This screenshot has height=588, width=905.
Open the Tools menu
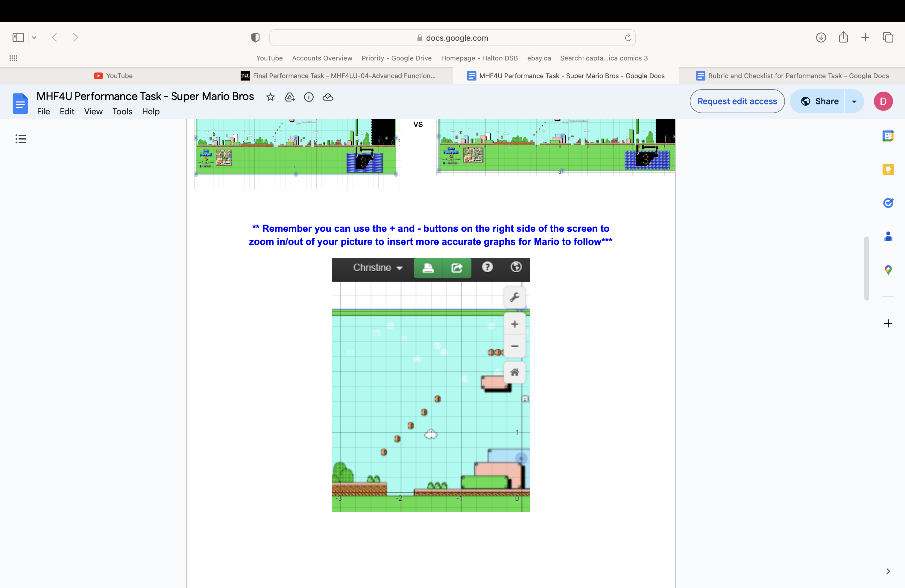pyautogui.click(x=122, y=111)
